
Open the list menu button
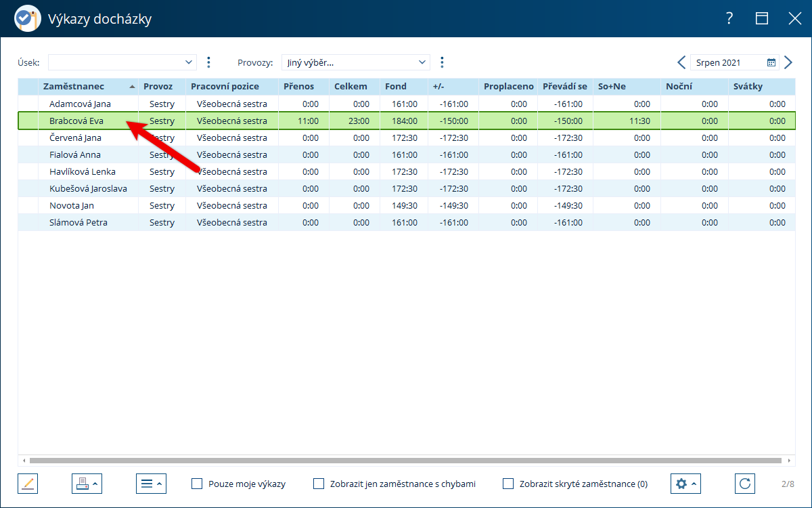click(x=151, y=484)
